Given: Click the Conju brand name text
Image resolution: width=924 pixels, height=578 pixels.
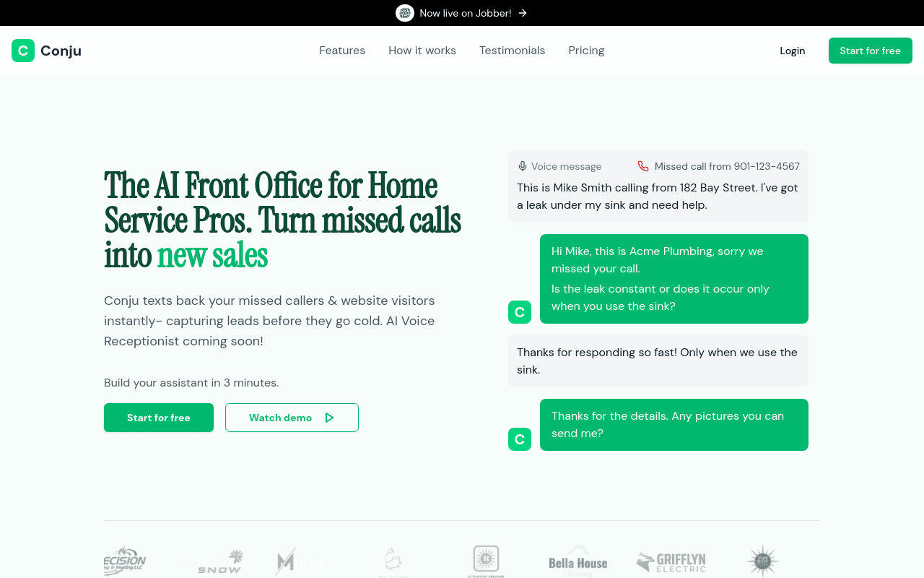Looking at the screenshot, I should click(61, 51).
